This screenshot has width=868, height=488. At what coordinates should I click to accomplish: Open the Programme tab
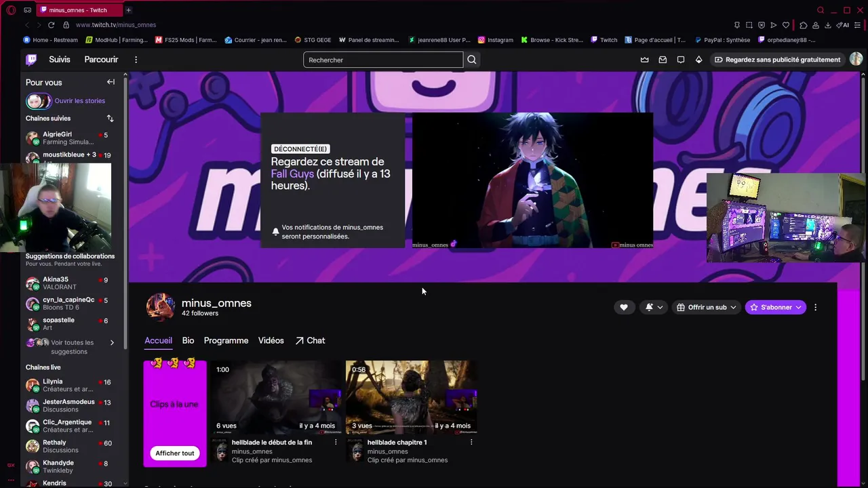tap(226, 340)
